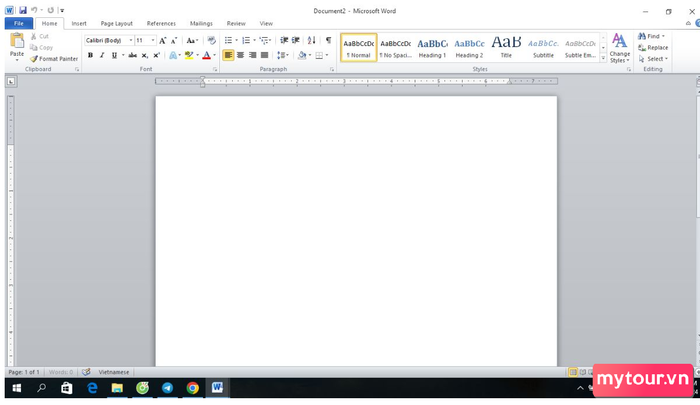Toggle Align Text Left

[228, 55]
